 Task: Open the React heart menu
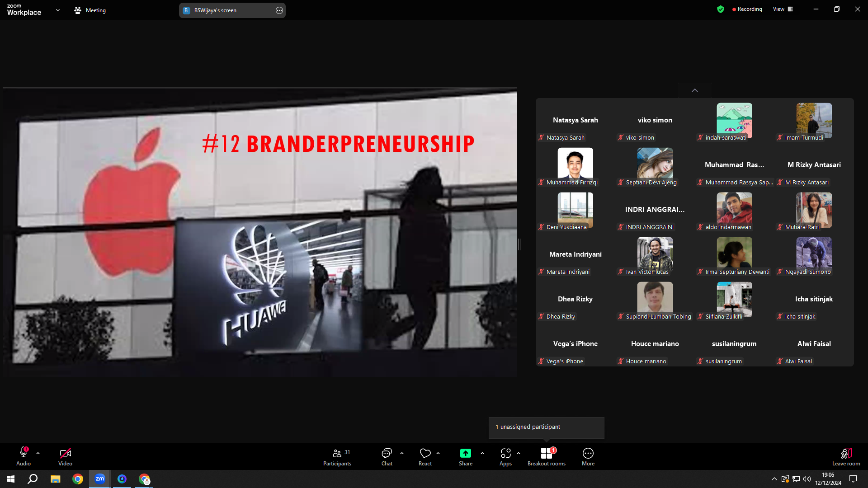point(425,456)
